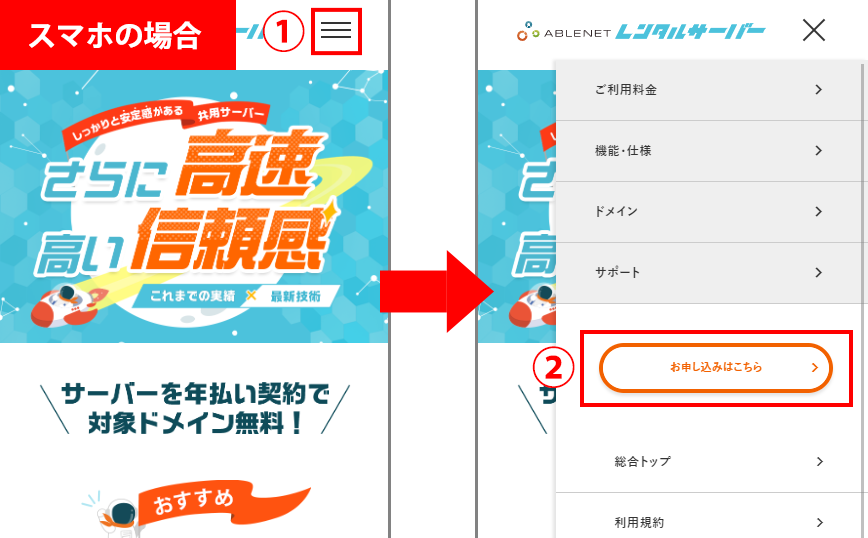
Task: Open the hamburger menu icon
Action: tap(336, 30)
